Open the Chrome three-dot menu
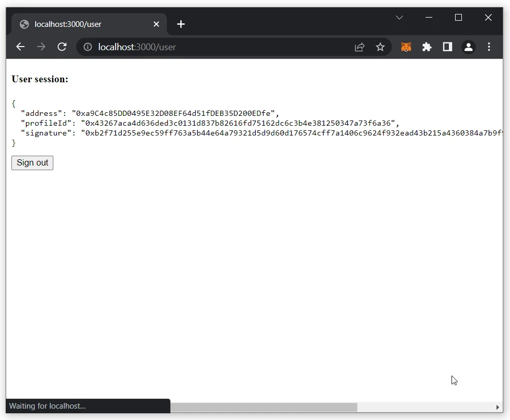The width and height of the screenshot is (510, 420). (489, 47)
